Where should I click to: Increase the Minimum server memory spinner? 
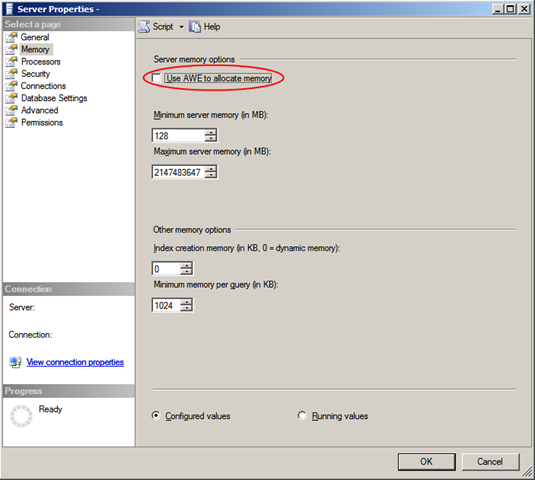point(211,132)
